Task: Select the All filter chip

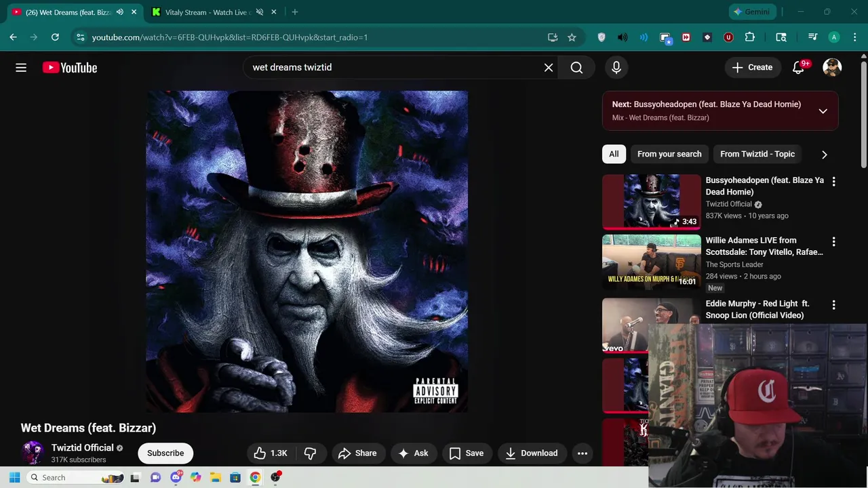Action: coord(614,155)
